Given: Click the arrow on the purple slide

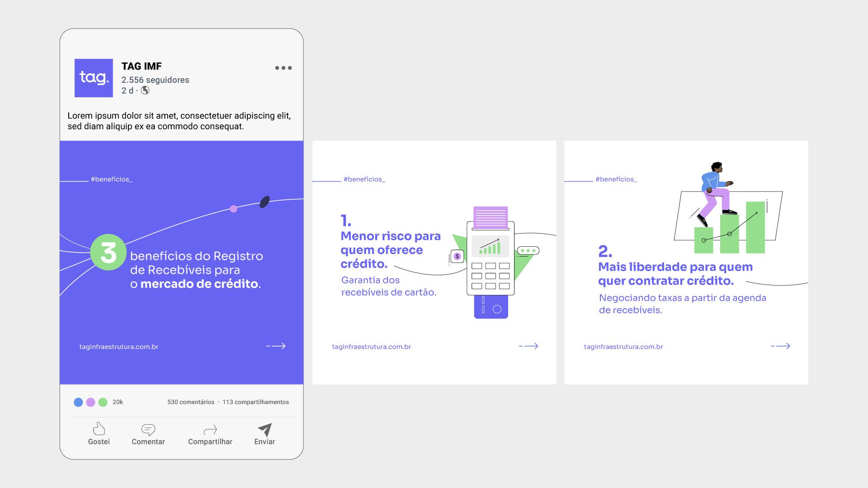Looking at the screenshot, I should click(276, 346).
